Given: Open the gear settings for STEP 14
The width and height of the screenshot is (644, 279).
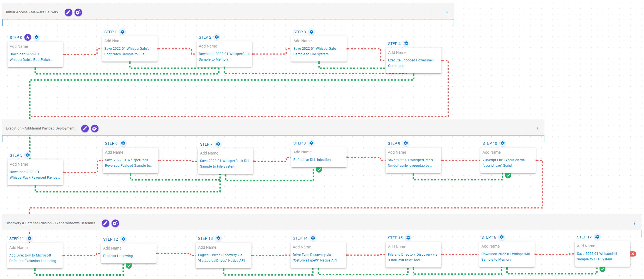Looking at the screenshot, I should click(x=313, y=238).
